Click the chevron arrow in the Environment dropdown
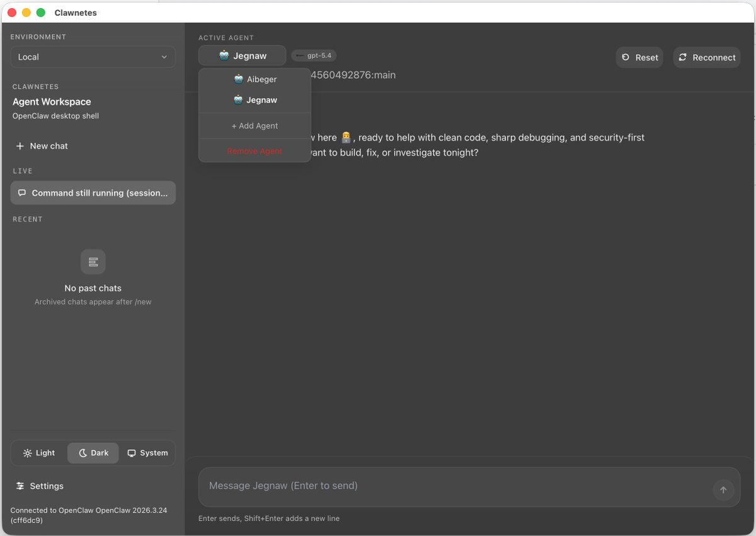The width and height of the screenshot is (756, 536). (164, 57)
